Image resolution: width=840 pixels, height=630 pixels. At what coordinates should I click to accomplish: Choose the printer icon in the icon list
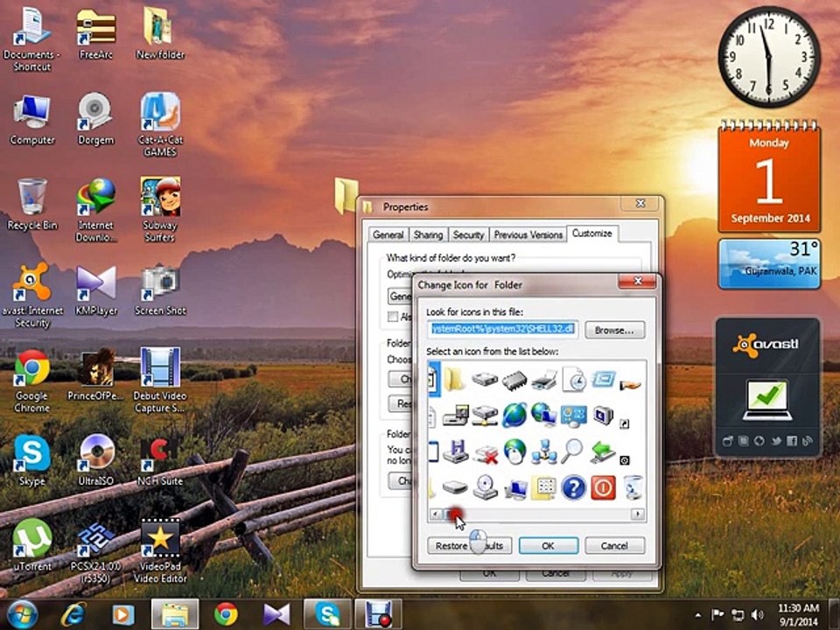pos(544,381)
